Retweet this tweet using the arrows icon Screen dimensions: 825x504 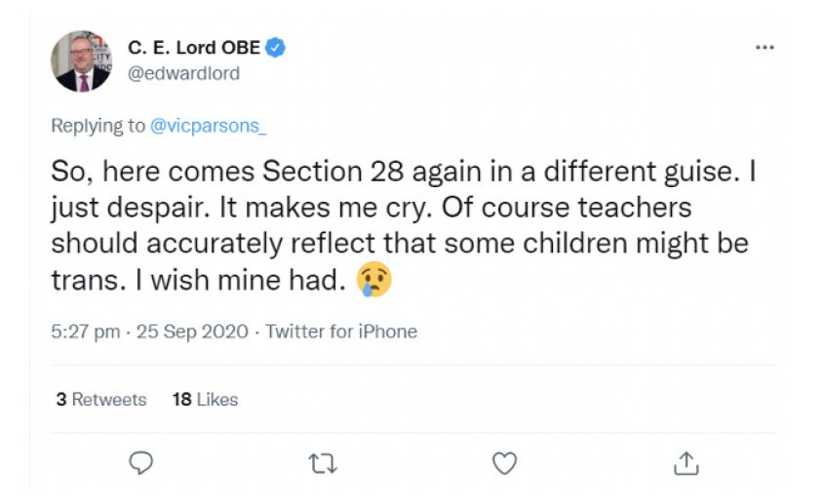(322, 463)
